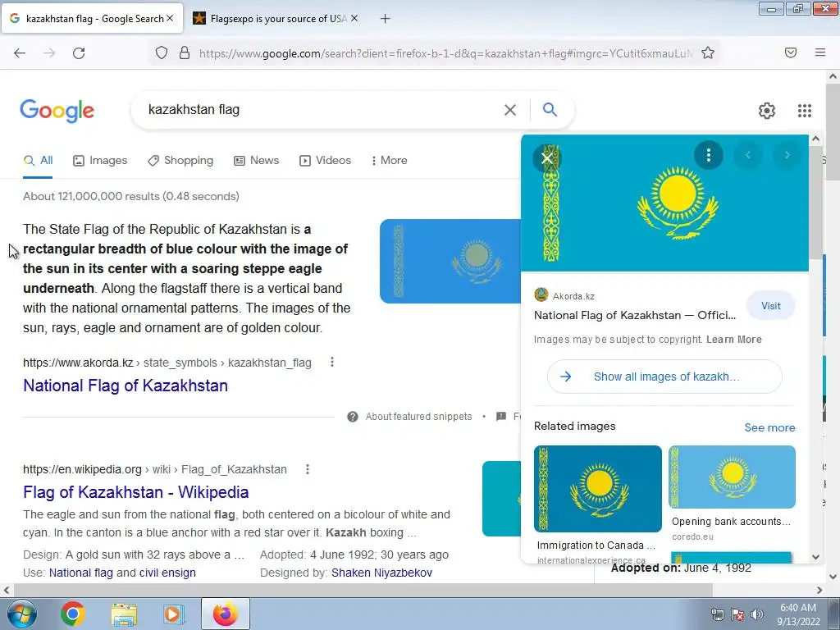Click the Learn More copyright link
The height and width of the screenshot is (630, 840).
734,340
